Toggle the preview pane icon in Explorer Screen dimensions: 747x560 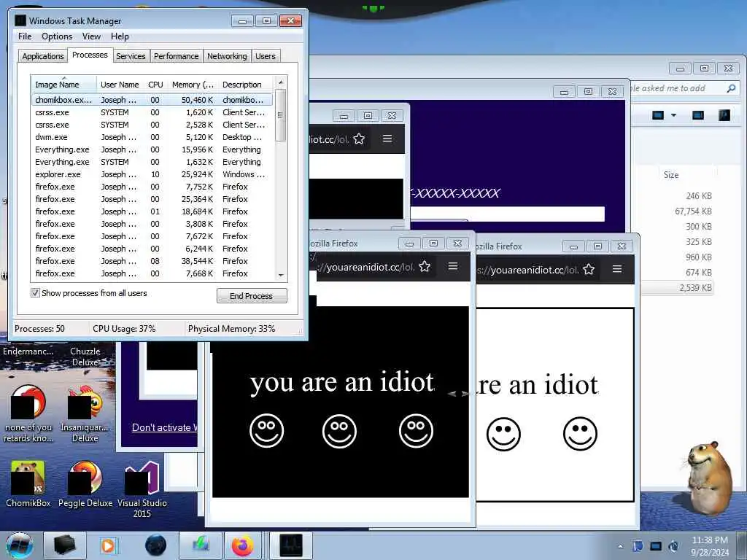pos(698,115)
